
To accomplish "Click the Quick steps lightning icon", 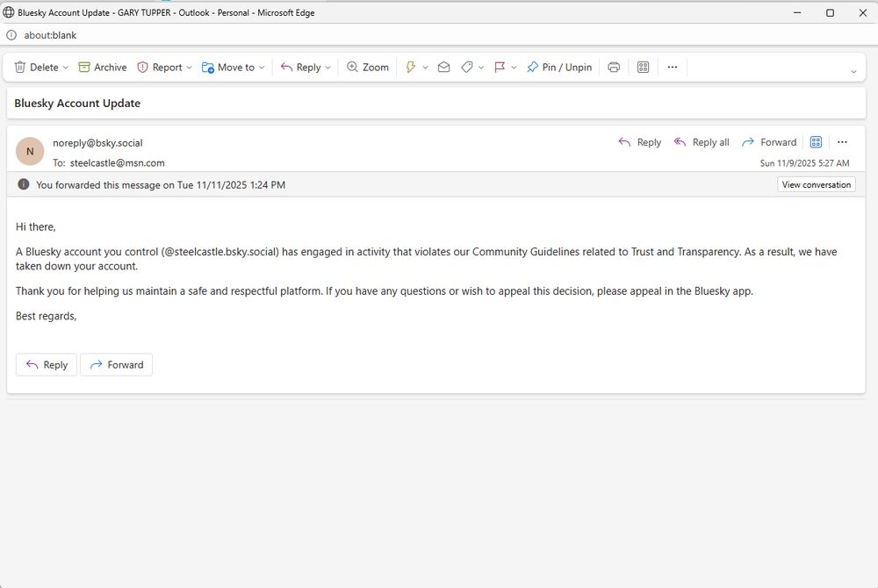I will point(410,67).
